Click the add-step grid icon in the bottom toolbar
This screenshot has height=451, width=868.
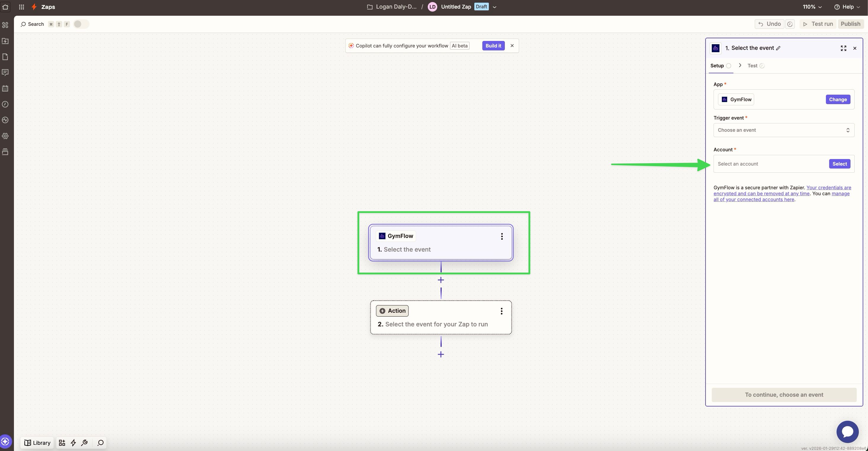pyautogui.click(x=62, y=443)
